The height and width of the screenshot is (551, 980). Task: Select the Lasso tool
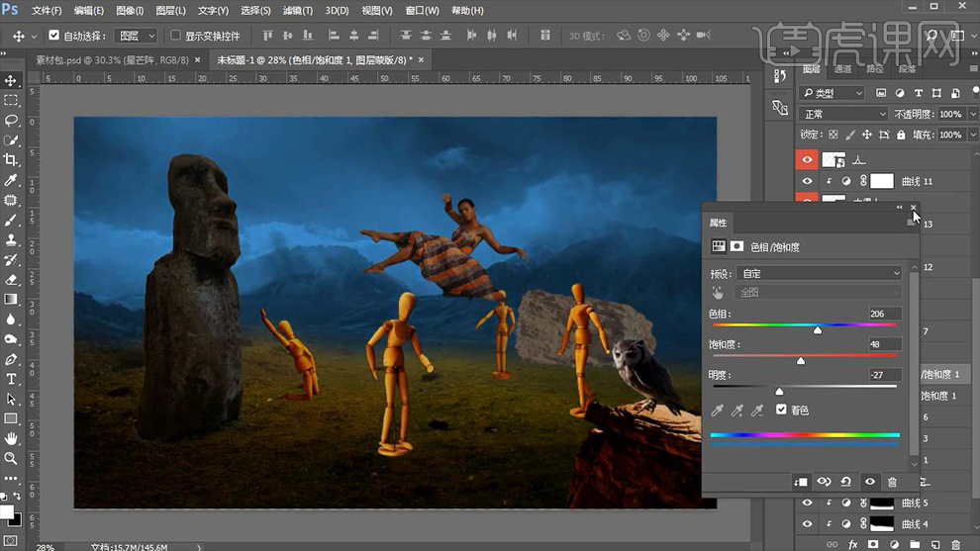(11, 120)
